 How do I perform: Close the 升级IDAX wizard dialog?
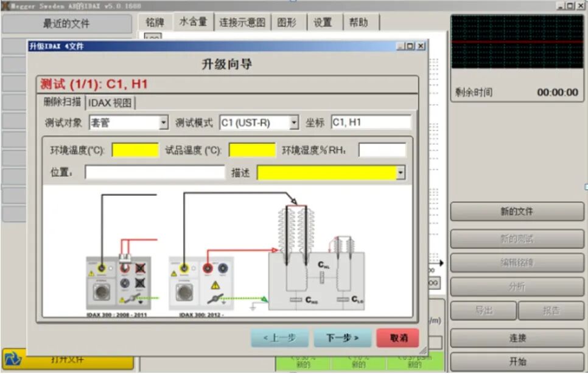coord(421,46)
